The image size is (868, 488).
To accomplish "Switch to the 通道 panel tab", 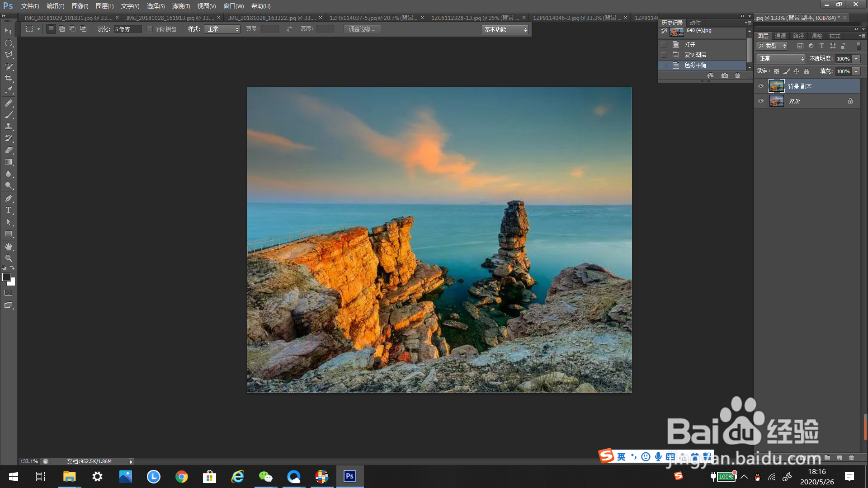I will click(780, 36).
